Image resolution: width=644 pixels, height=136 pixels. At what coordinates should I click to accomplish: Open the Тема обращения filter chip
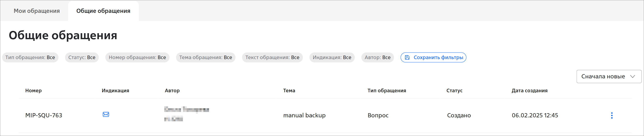tap(205, 57)
